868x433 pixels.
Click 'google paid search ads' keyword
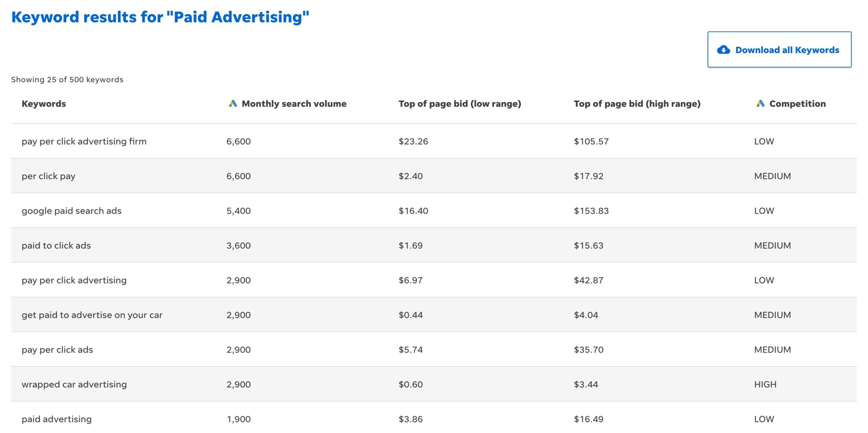point(71,211)
